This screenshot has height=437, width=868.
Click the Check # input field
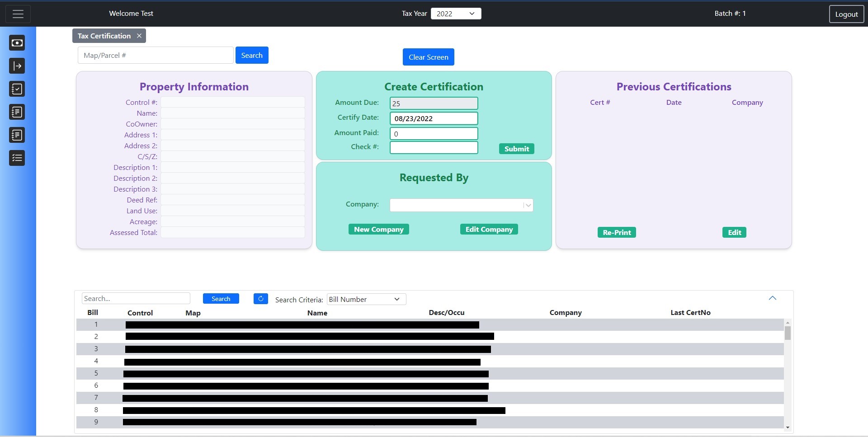point(434,148)
